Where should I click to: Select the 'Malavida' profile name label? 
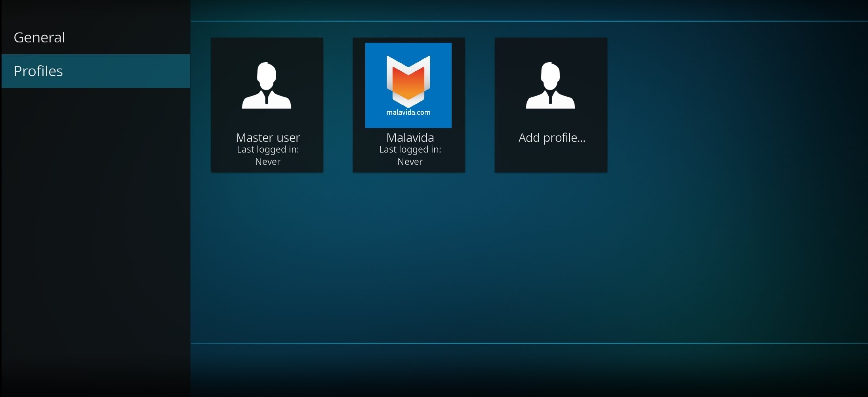pyautogui.click(x=410, y=137)
